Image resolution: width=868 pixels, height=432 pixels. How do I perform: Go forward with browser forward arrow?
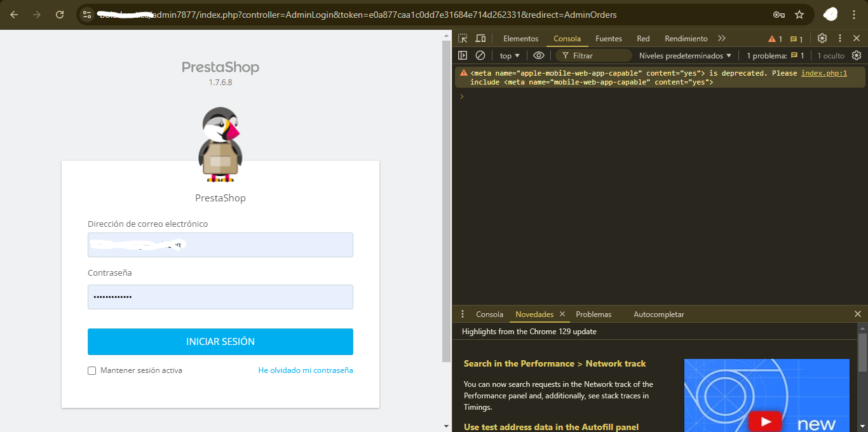(37, 15)
